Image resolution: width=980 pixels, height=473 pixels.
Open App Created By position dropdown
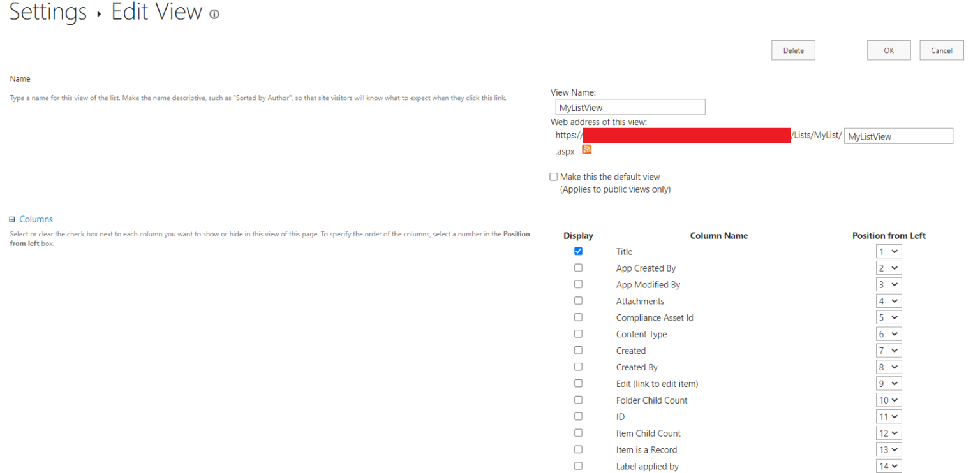[x=889, y=268]
